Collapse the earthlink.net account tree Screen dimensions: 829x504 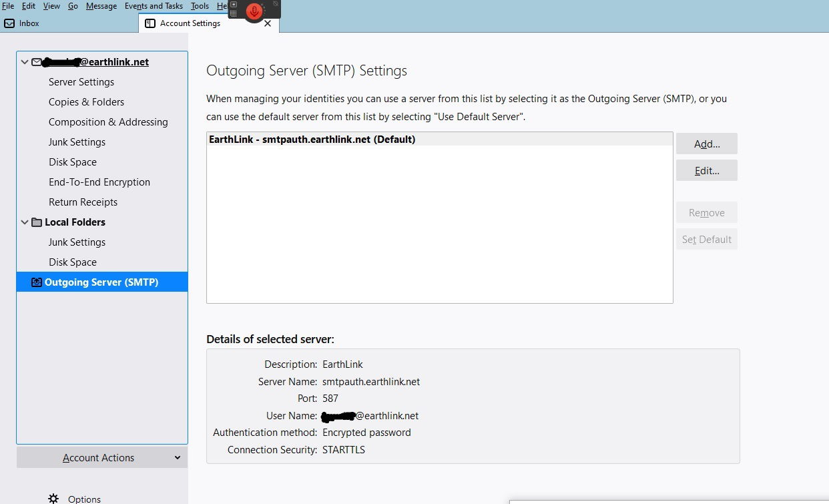point(25,62)
